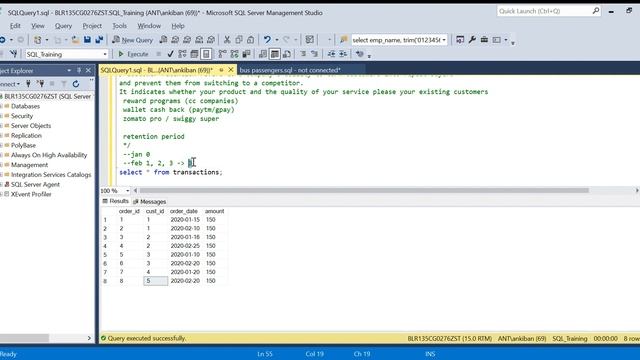Click Object Explorer disconnect plug icon

click(x=40, y=84)
